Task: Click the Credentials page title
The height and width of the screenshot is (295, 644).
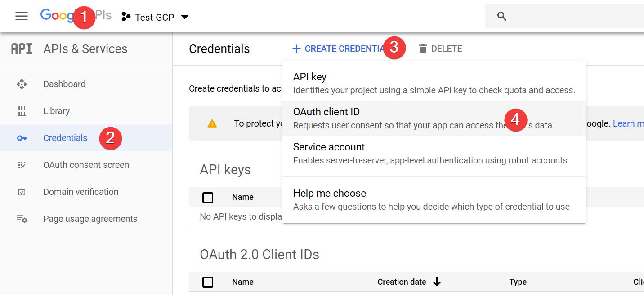Action: coord(219,48)
